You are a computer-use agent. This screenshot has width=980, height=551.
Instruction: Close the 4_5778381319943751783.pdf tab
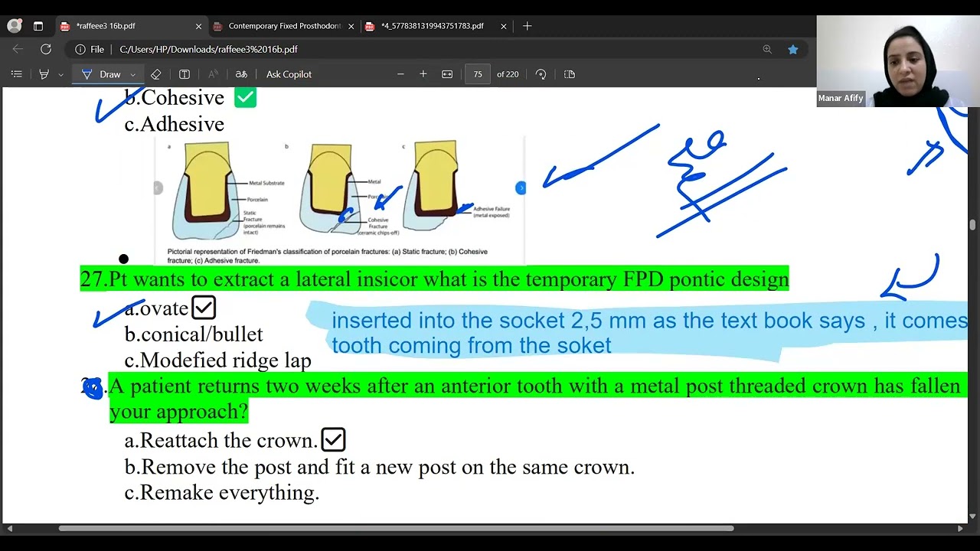pos(504,26)
